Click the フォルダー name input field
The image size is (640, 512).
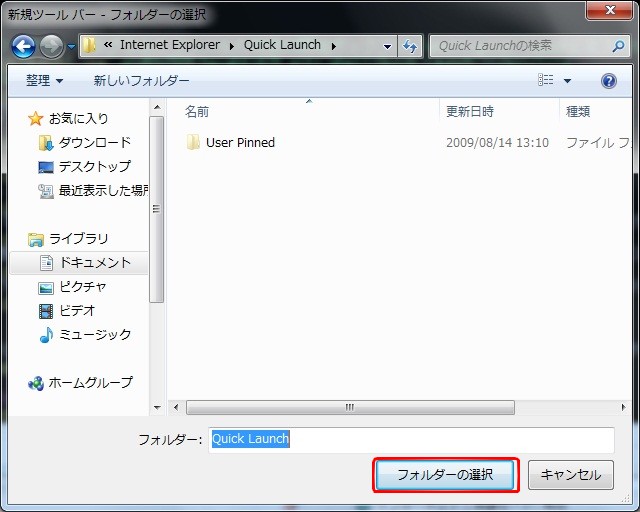coord(411,440)
